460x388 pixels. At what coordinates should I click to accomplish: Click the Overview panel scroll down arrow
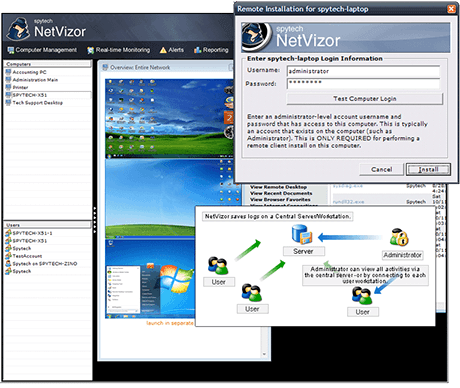click(x=264, y=354)
